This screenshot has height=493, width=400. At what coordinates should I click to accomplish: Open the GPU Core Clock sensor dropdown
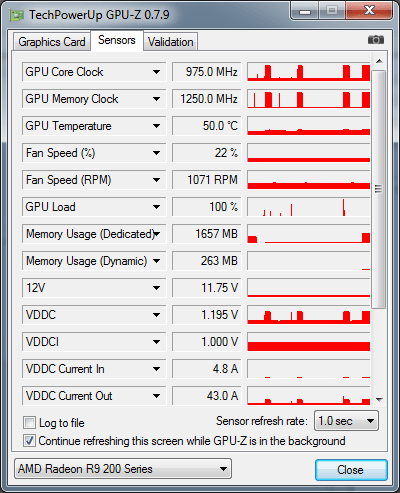pyautogui.click(x=156, y=72)
